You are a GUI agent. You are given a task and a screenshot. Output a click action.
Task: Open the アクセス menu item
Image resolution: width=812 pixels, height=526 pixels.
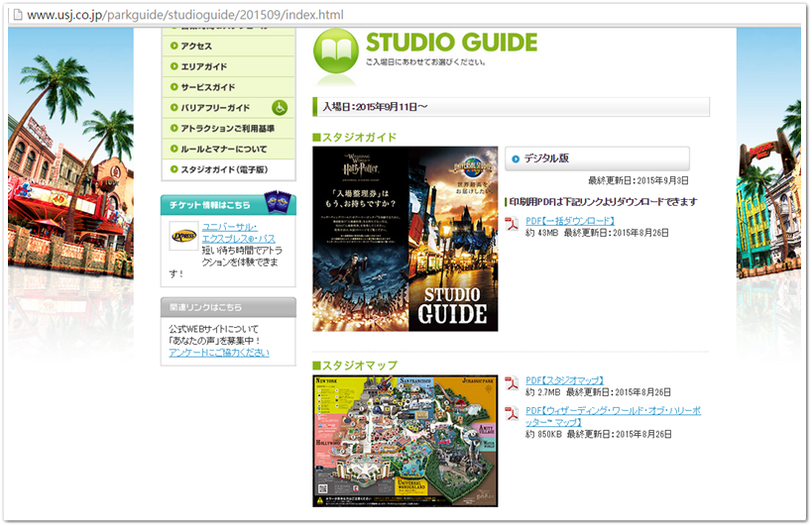coord(228,46)
